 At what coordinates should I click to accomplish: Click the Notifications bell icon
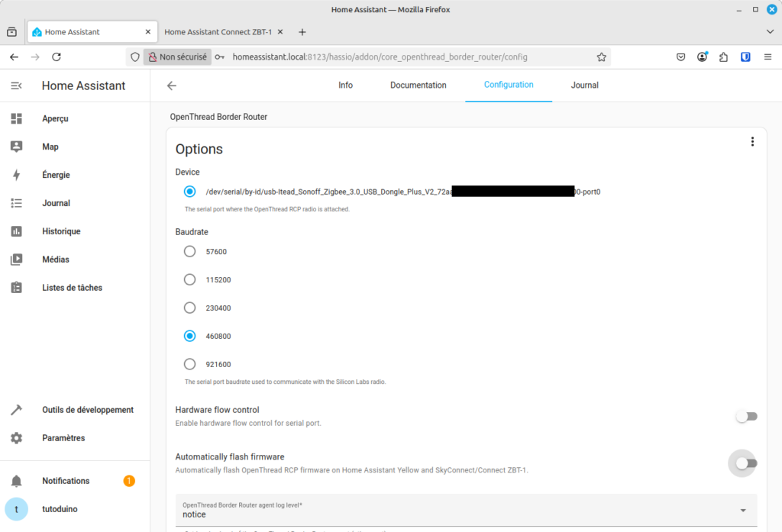tap(17, 481)
